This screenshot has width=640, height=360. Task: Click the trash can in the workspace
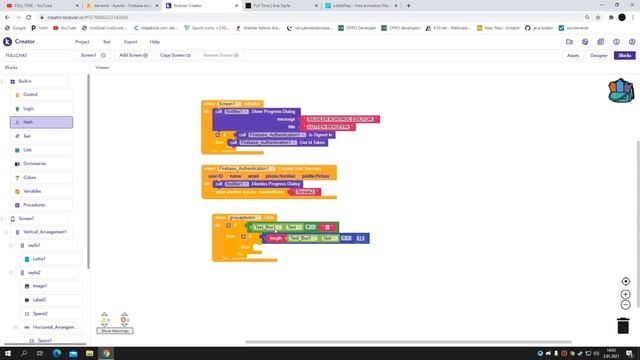pyautogui.click(x=623, y=325)
